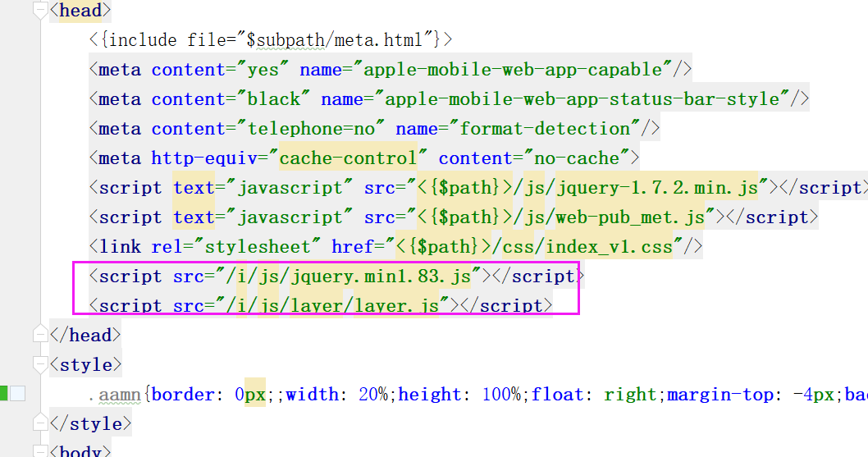This screenshot has width=868, height=457.
Task: Click the height: 100% declaration
Action: pyautogui.click(x=459, y=395)
